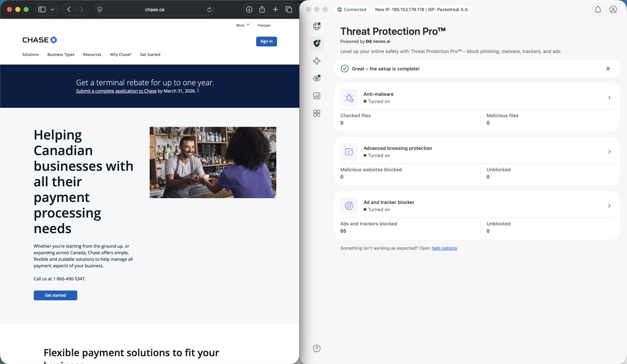Select the Threat Protection shield sidebar icon
The image size is (627, 364).
pyautogui.click(x=316, y=44)
